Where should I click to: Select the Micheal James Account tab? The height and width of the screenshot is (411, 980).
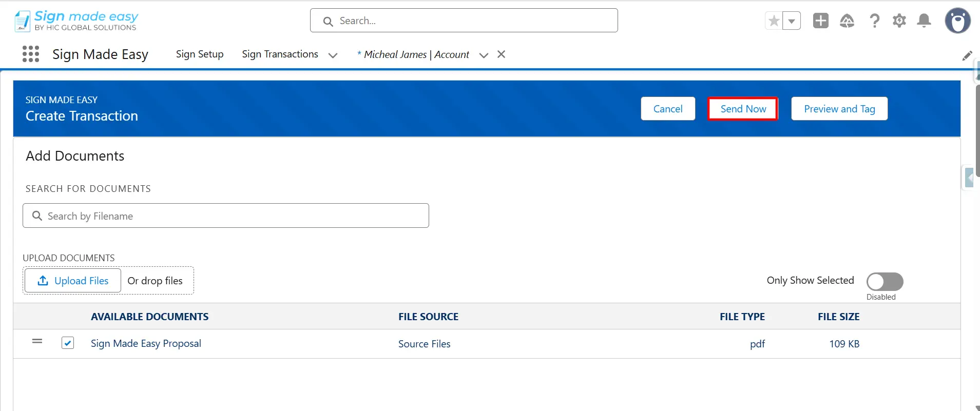413,54
